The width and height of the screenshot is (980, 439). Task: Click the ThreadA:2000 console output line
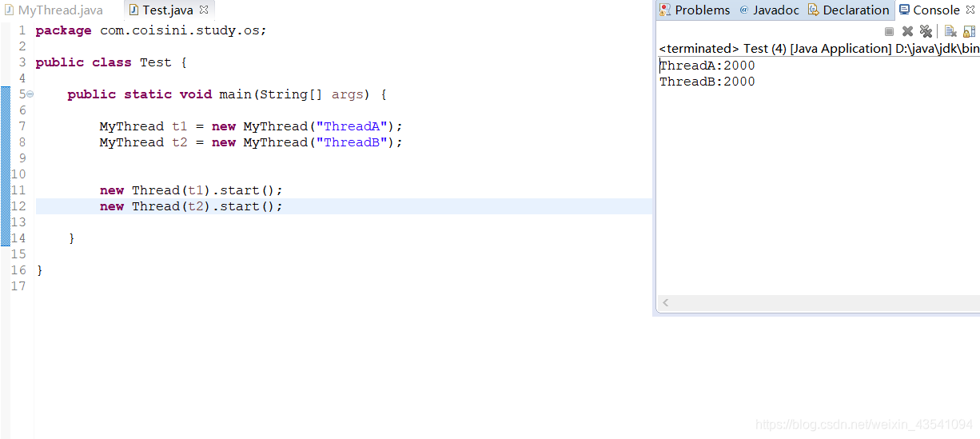[x=707, y=66]
